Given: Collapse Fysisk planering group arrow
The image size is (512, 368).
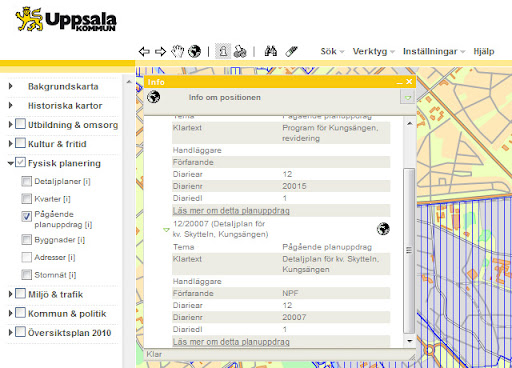Looking at the screenshot, I should (x=11, y=163).
